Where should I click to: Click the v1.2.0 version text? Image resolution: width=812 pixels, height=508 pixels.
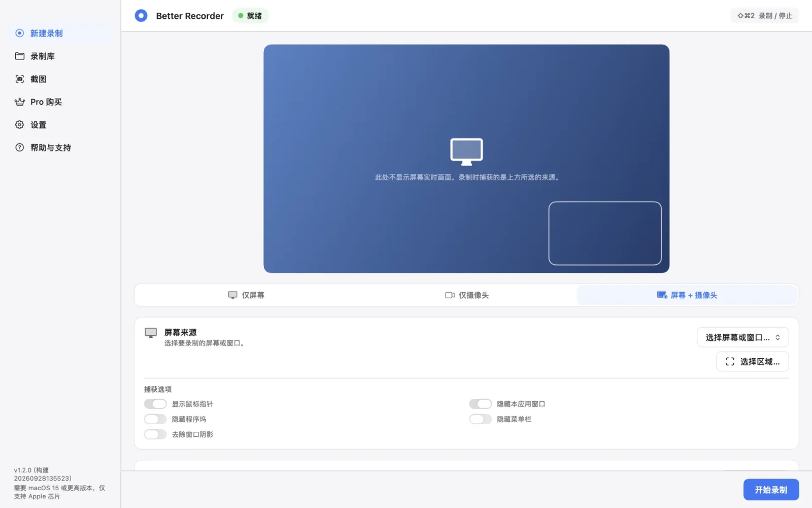point(43,474)
